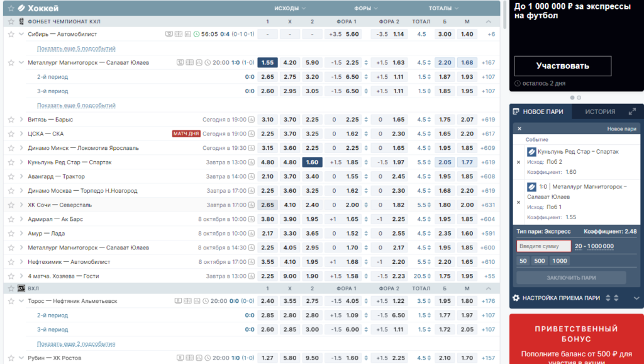Open statistics icon of Динамо Минск — Локомотив Ярославль
The width and height of the screenshot is (644, 364).
click(252, 148)
